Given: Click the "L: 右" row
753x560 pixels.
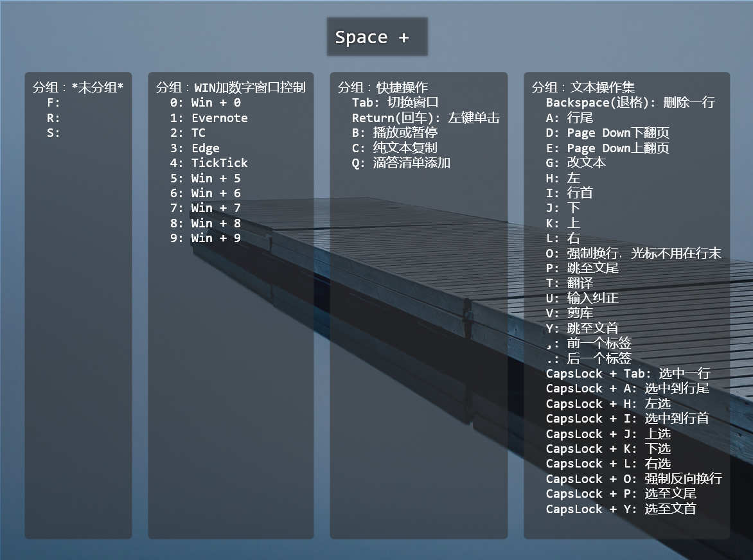Looking at the screenshot, I should (563, 238).
